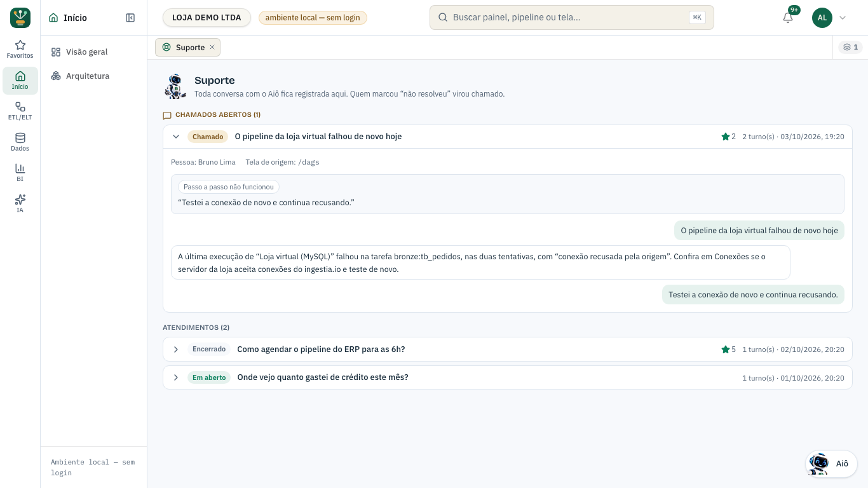The height and width of the screenshot is (488, 868).
Task: Click timestamp "01/10/2026, 20:20"
Action: (x=813, y=378)
